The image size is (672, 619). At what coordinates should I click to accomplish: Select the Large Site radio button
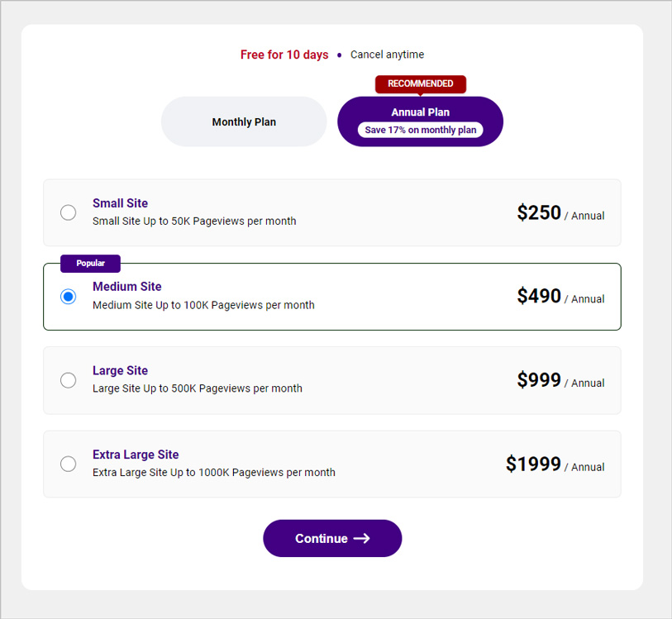[69, 380]
